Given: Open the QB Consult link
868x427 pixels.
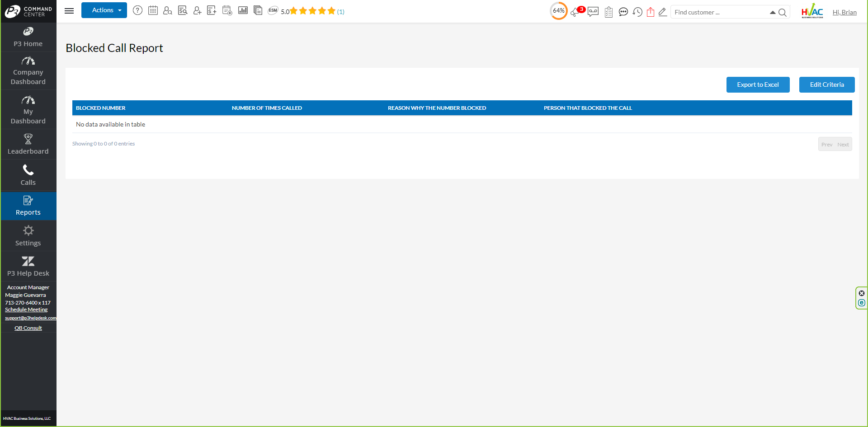Looking at the screenshot, I should pyautogui.click(x=28, y=328).
